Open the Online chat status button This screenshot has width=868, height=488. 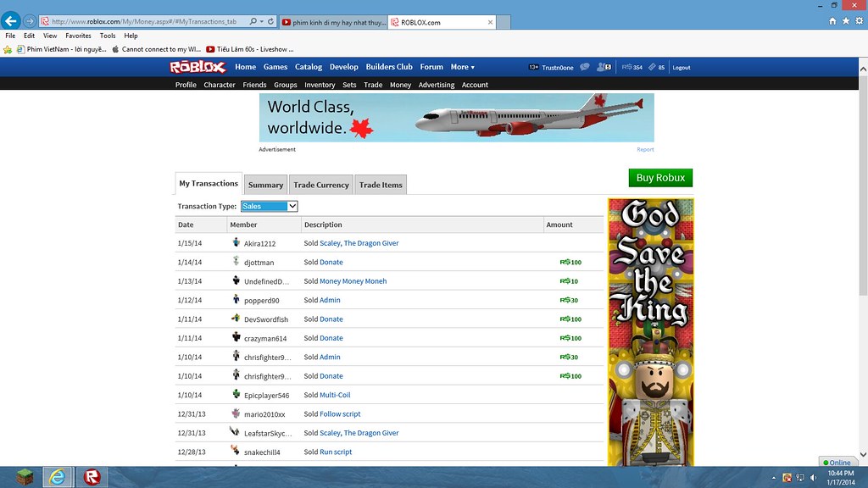(x=837, y=462)
